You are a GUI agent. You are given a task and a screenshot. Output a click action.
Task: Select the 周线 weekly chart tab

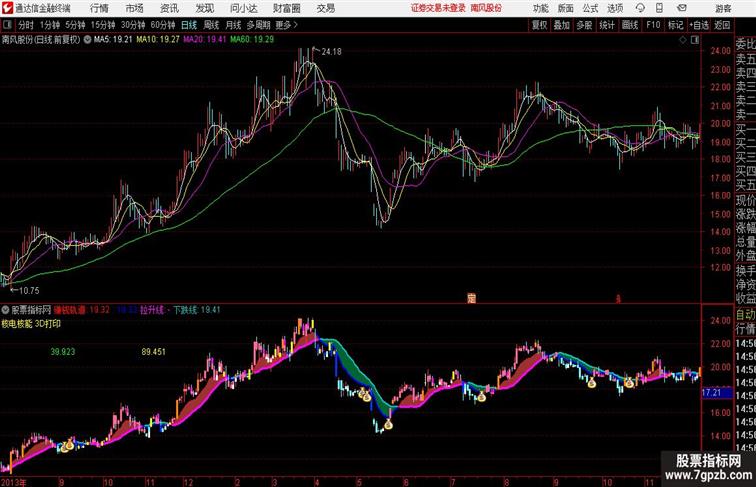[x=211, y=25]
